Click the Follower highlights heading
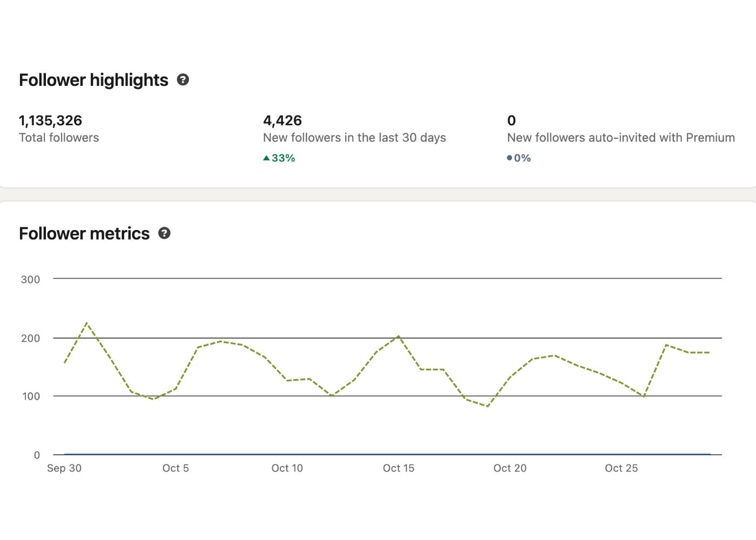The height and width of the screenshot is (540, 756). click(93, 79)
